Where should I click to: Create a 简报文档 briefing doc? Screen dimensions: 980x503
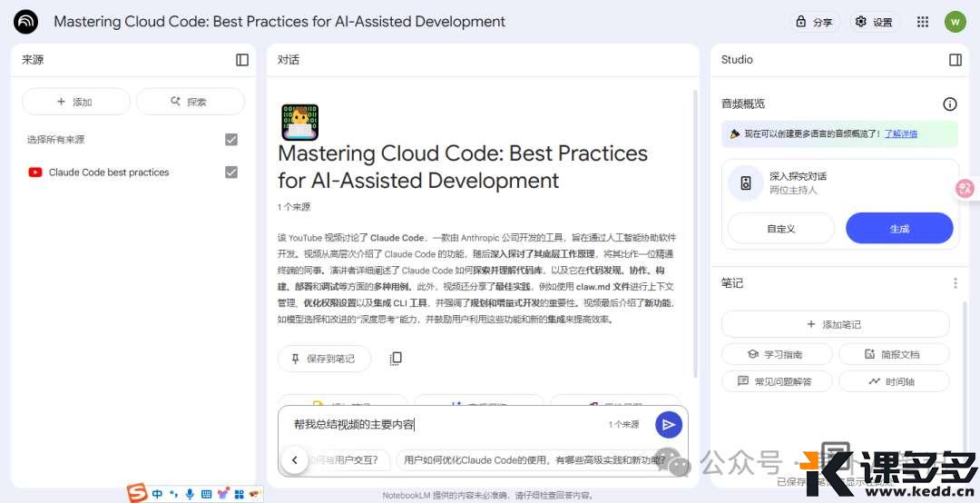point(894,354)
